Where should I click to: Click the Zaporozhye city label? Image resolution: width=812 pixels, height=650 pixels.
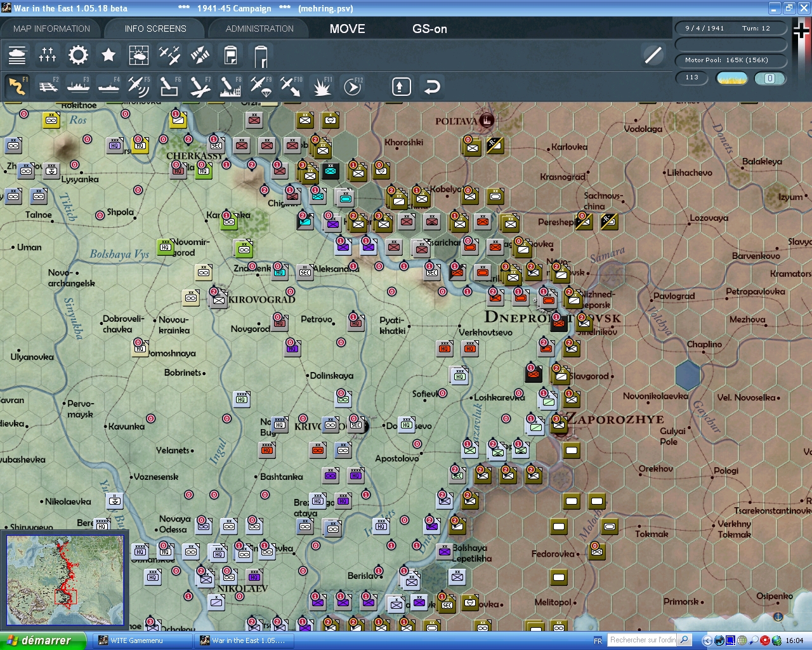pos(615,419)
